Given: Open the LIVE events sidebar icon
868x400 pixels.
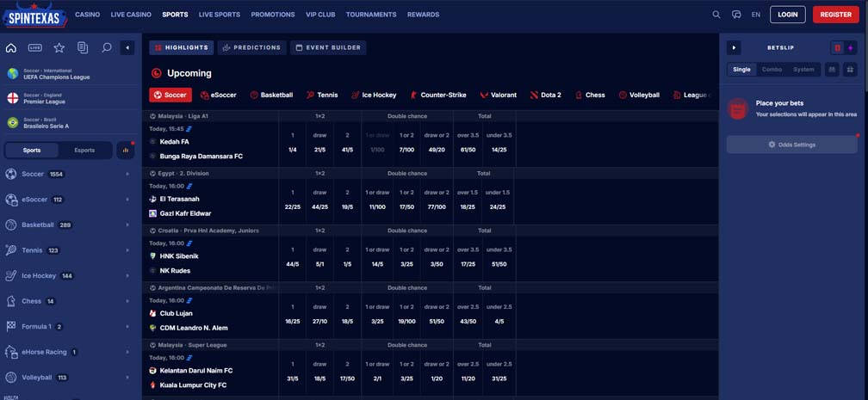Looking at the screenshot, I should click(34, 47).
